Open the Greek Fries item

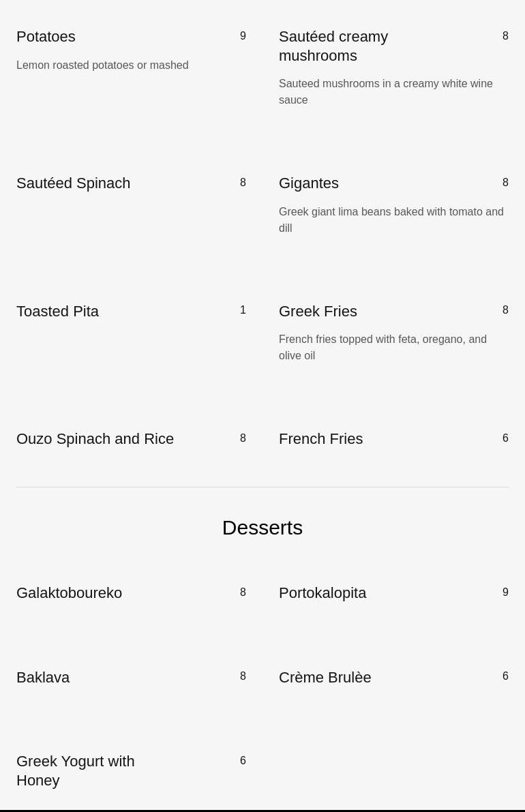(318, 312)
